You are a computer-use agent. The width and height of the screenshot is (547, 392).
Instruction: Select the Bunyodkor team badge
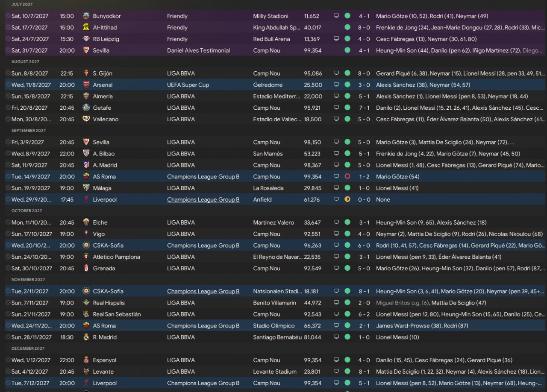(86, 16)
